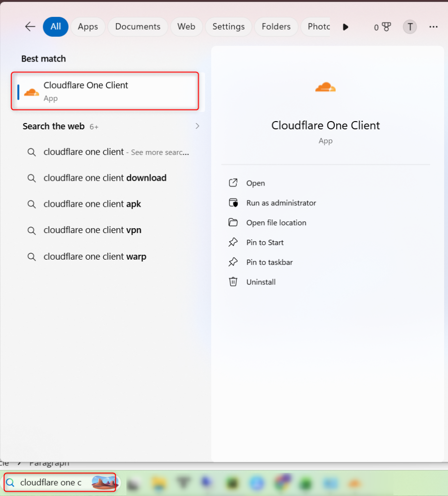Image resolution: width=448 pixels, height=496 pixels.
Task: Click the Open external-link icon
Action: click(233, 183)
